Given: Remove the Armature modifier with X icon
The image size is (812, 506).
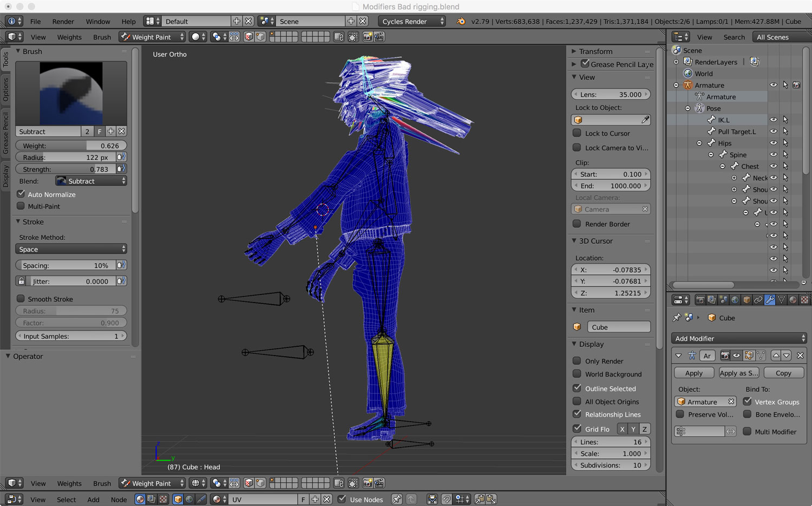Looking at the screenshot, I should coord(800,356).
